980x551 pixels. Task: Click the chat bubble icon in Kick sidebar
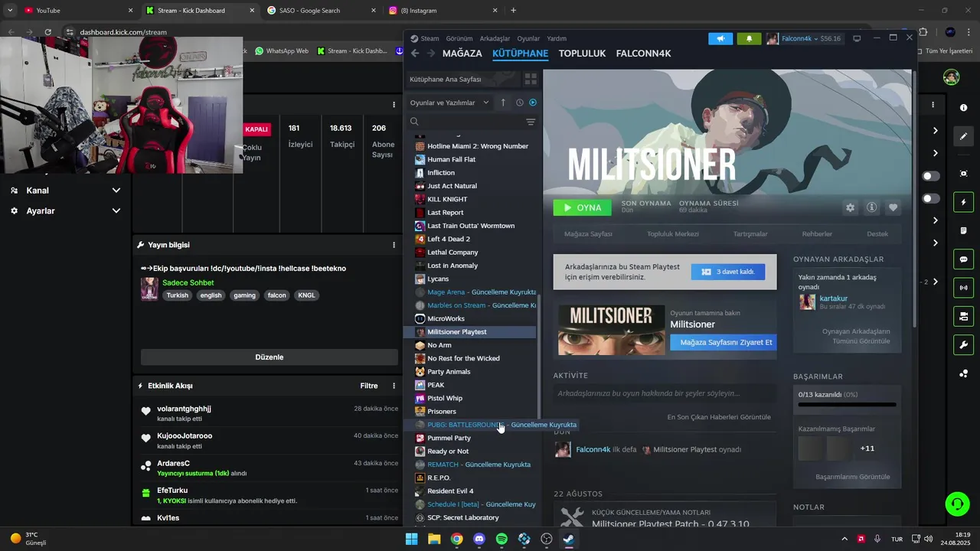click(964, 259)
